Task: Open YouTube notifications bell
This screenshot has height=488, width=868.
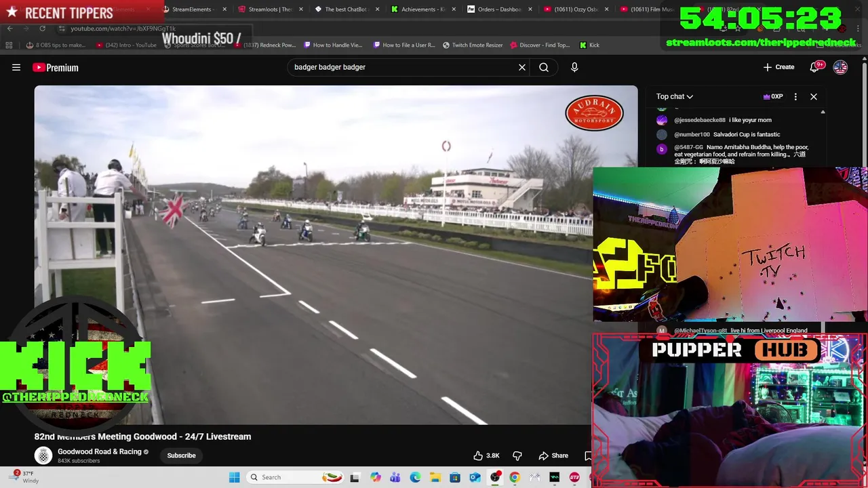Action: [x=815, y=67]
